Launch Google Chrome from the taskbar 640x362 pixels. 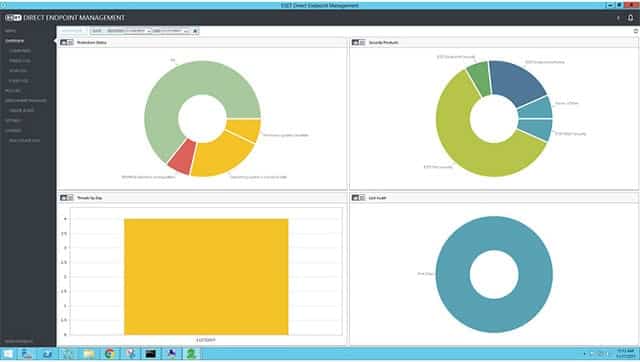click(x=109, y=354)
